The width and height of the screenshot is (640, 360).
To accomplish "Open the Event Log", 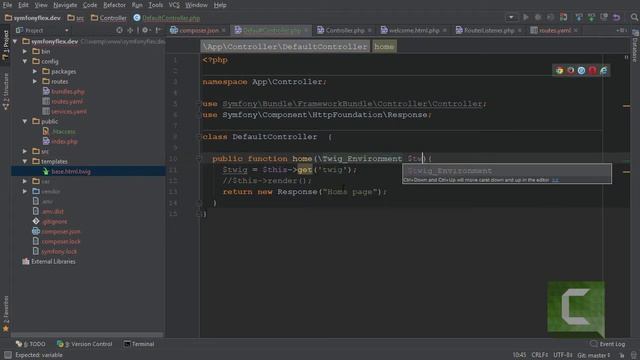I will click(x=607, y=344).
